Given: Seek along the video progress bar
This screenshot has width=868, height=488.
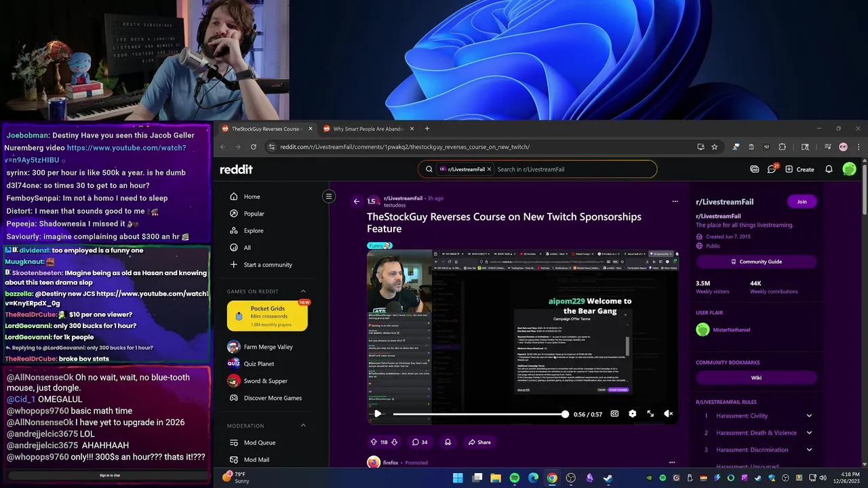Looking at the screenshot, I should pyautogui.click(x=480, y=414).
